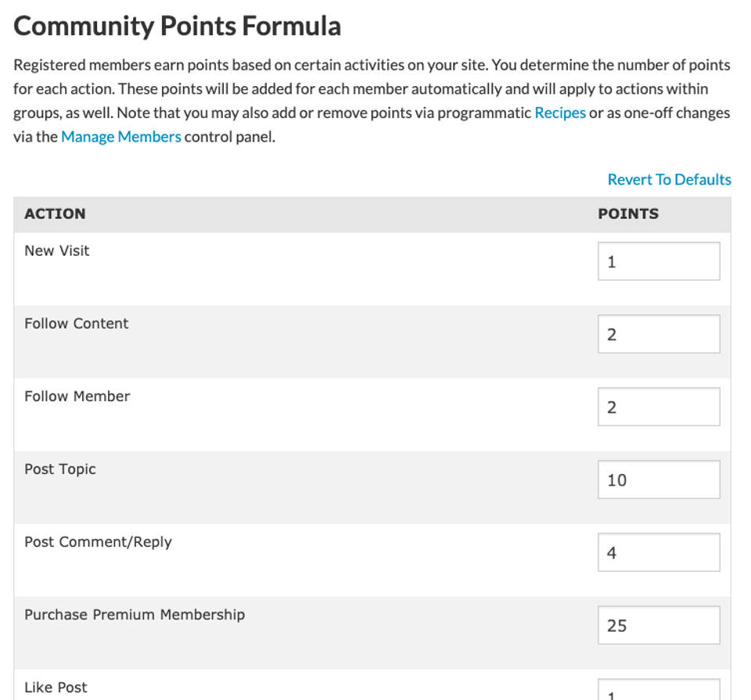Open the Recipes link
751x700 pixels.
559,113
